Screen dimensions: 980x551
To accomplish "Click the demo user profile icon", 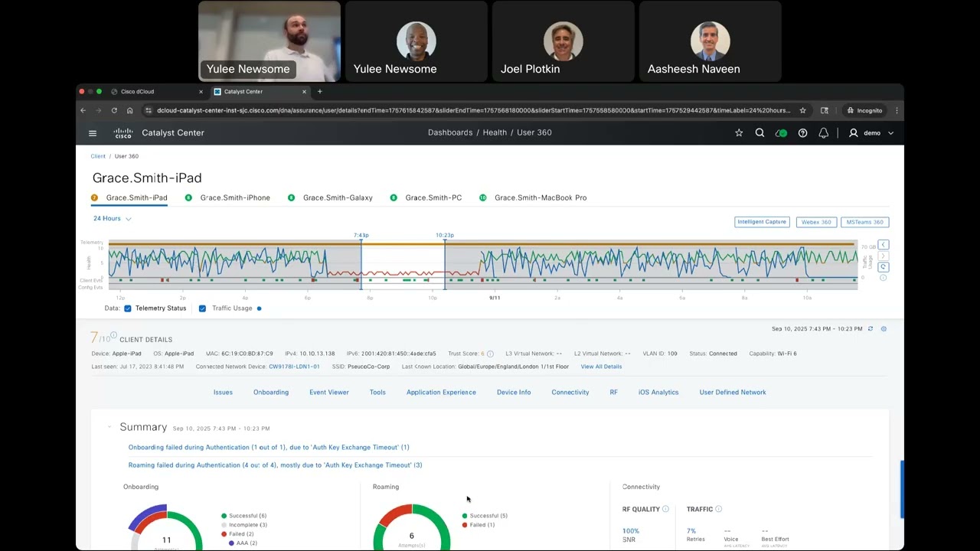I will 854,133.
